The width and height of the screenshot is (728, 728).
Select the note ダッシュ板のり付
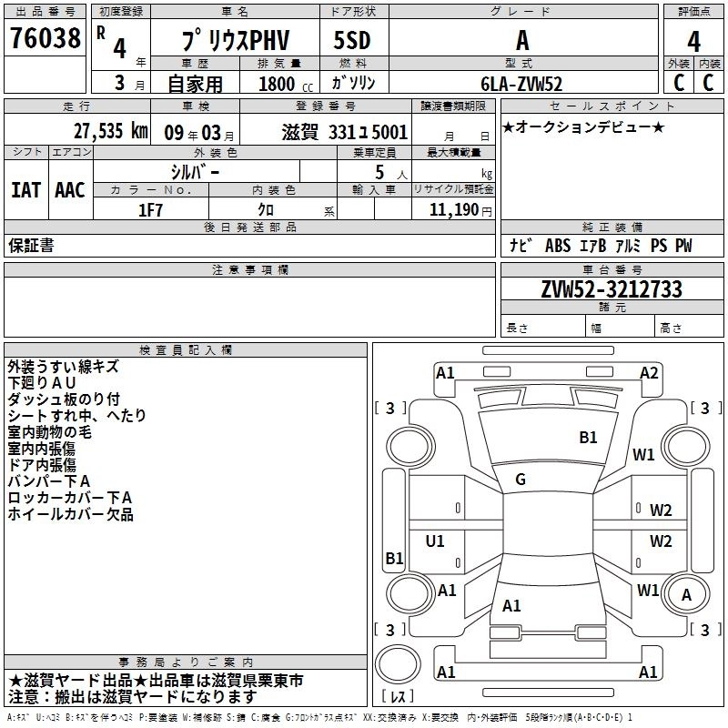(x=64, y=399)
